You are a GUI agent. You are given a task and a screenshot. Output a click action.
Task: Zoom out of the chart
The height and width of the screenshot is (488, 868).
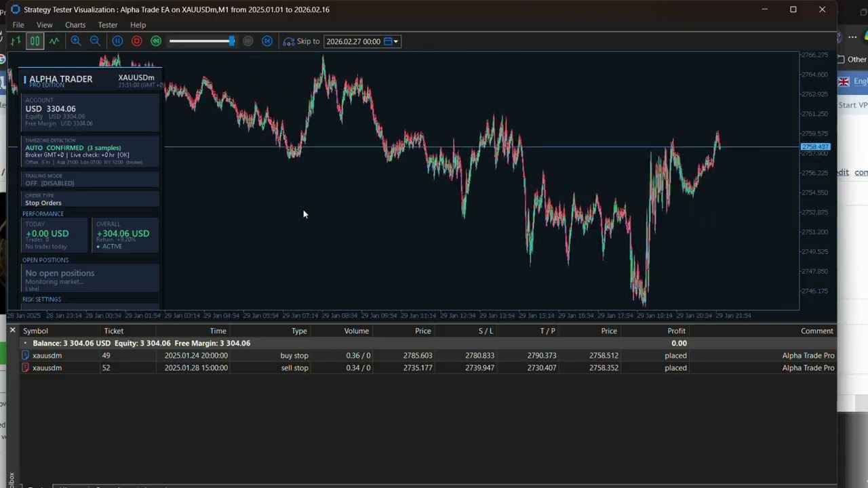pos(95,41)
